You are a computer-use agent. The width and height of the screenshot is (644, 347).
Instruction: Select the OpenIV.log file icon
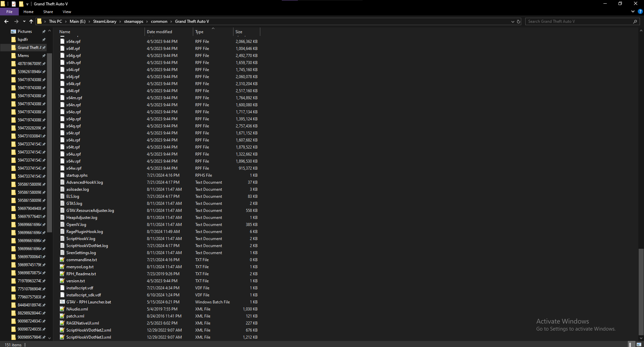(x=62, y=225)
